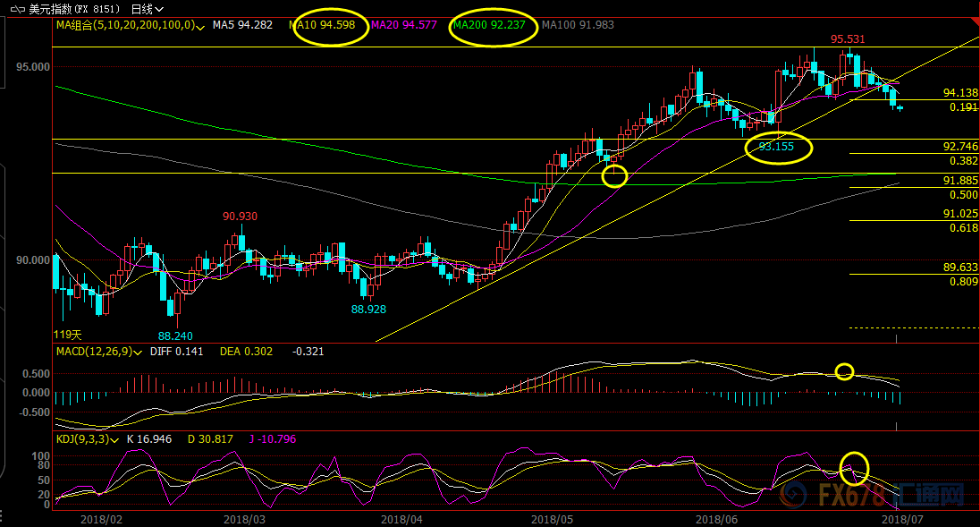Click the 88.240 low price marker
The image size is (980, 527).
click(176, 336)
